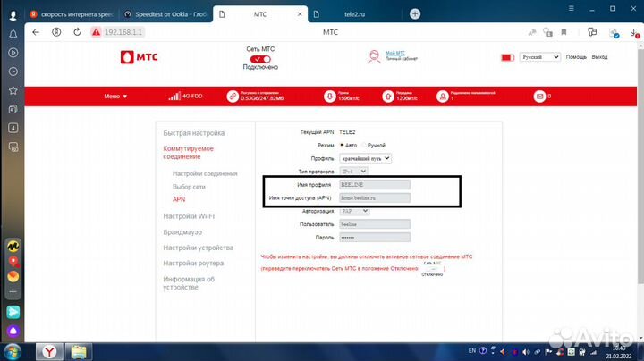This screenshot has height=361, width=644.
Task: Open notifications bell in the browser sidebar
Action: coord(13,34)
